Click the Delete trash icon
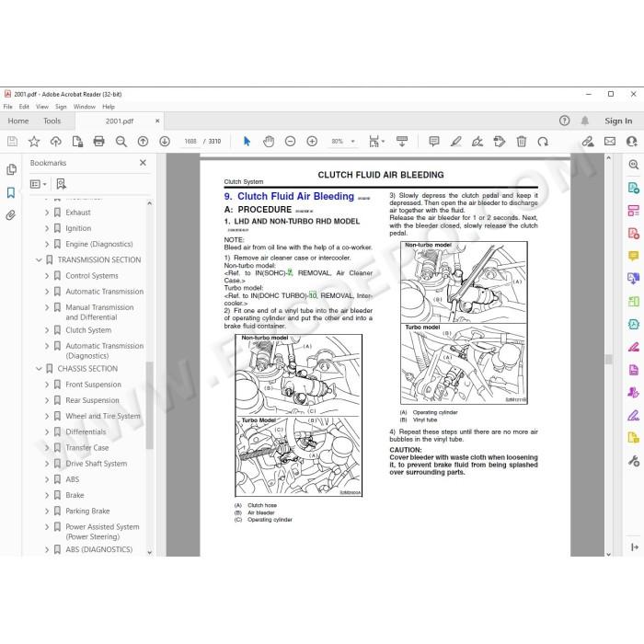Image resolution: width=644 pixels, height=644 pixels. tap(522, 142)
